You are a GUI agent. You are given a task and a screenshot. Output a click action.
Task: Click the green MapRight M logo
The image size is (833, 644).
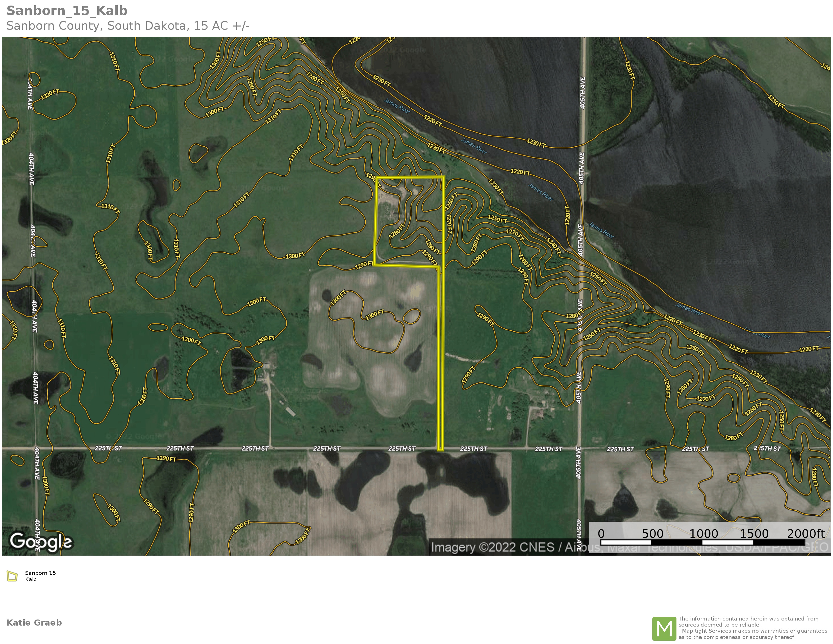(664, 628)
